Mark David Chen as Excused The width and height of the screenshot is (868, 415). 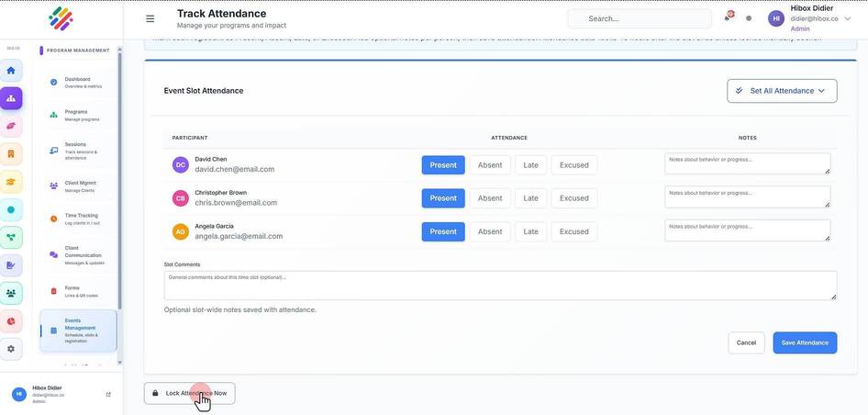click(x=574, y=165)
